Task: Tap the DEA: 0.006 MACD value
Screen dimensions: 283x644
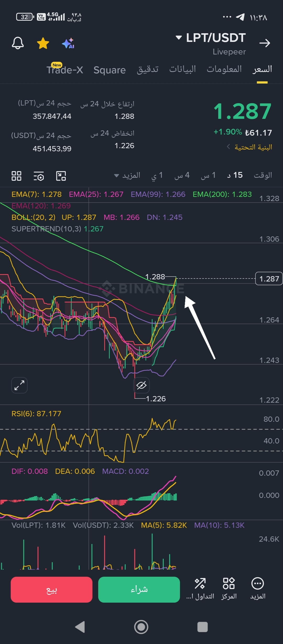Action: (75, 471)
